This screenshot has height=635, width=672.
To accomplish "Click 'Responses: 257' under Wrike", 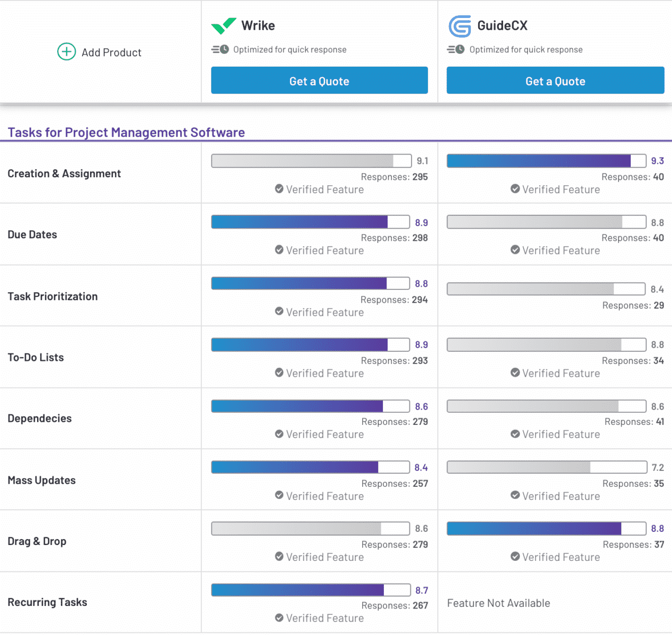I will tap(395, 483).
